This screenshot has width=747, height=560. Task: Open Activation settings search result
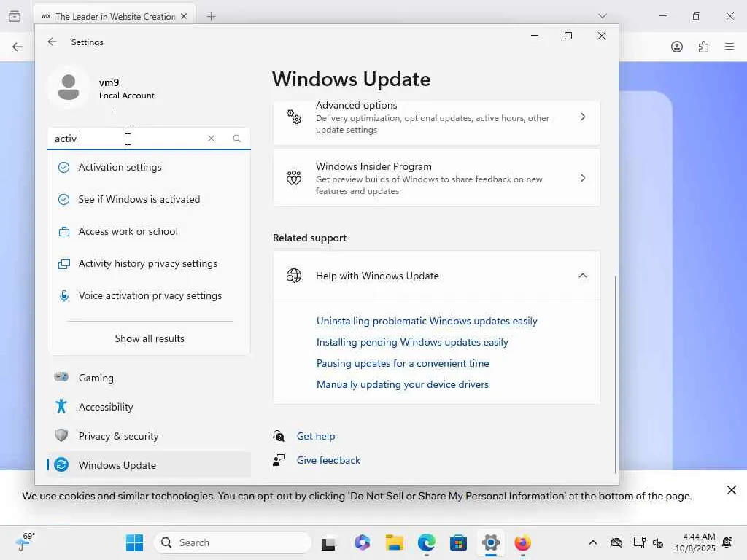(x=149, y=167)
